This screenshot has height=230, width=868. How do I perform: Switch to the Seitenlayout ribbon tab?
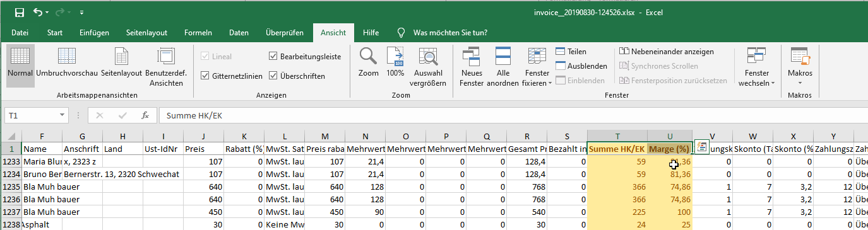(x=146, y=32)
